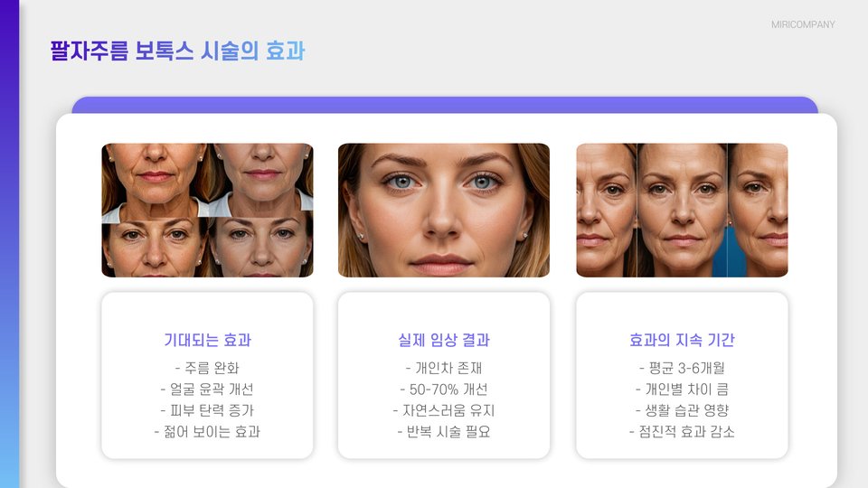Click the text line 피부 탄력 증가

pyautogui.click(x=207, y=410)
